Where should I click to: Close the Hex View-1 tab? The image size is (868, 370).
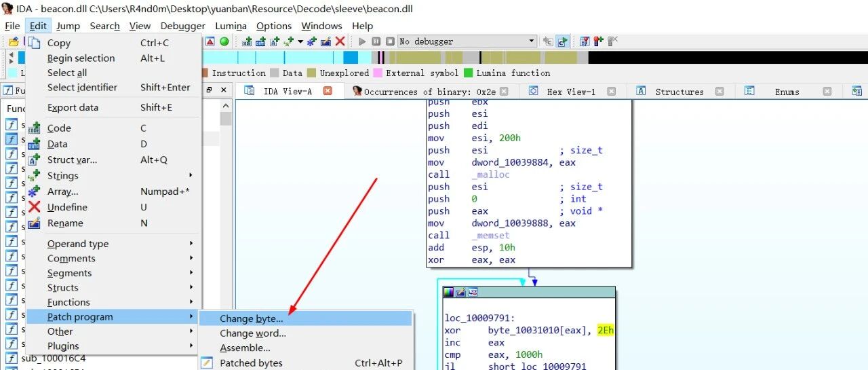[x=611, y=91]
